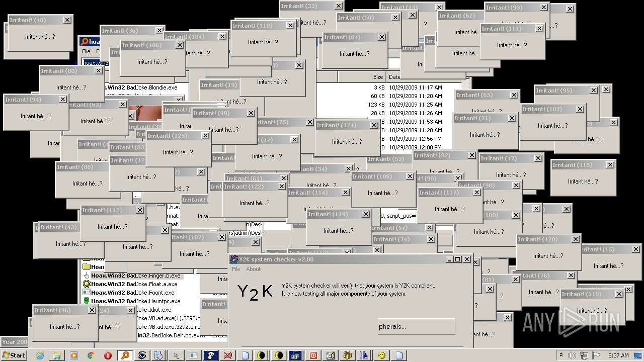The height and width of the screenshot is (362, 644).
Task: Sort file list by Size column
Action: click(x=362, y=77)
